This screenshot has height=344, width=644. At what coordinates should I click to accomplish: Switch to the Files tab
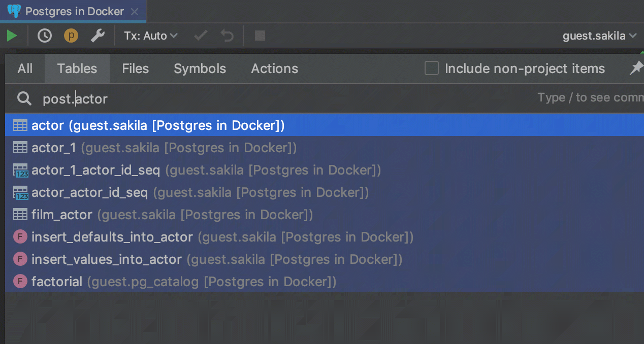[135, 68]
